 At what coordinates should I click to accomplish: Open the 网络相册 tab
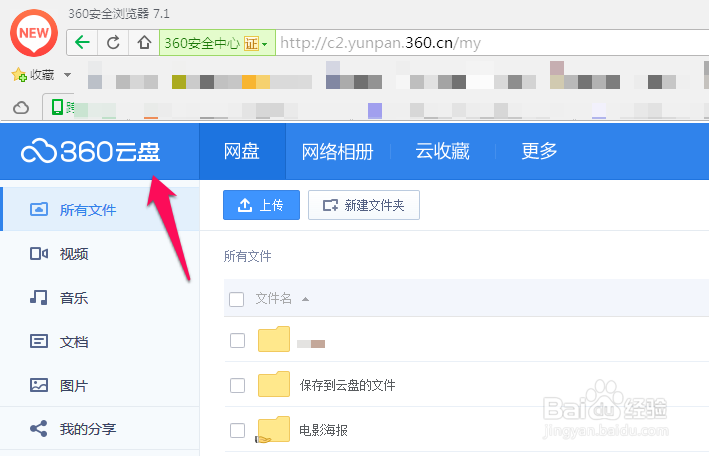click(x=337, y=152)
